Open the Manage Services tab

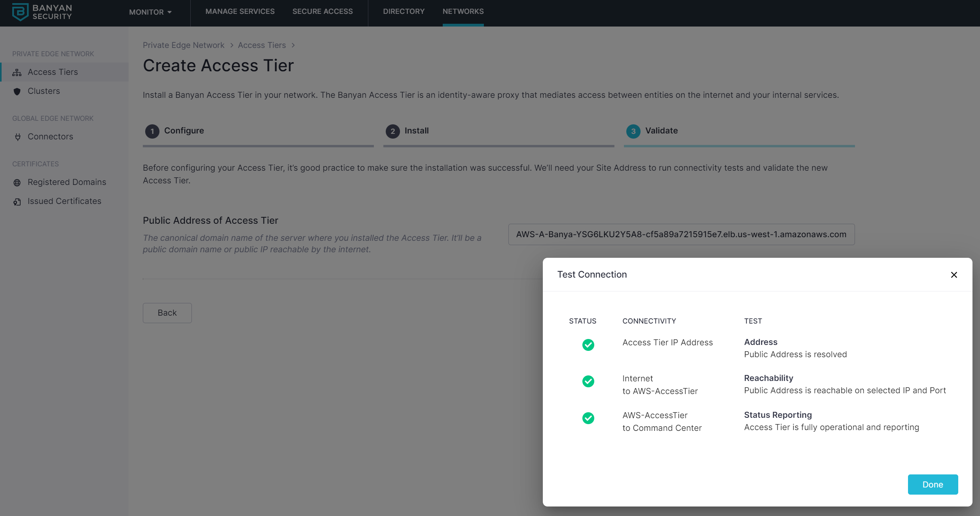click(x=240, y=11)
